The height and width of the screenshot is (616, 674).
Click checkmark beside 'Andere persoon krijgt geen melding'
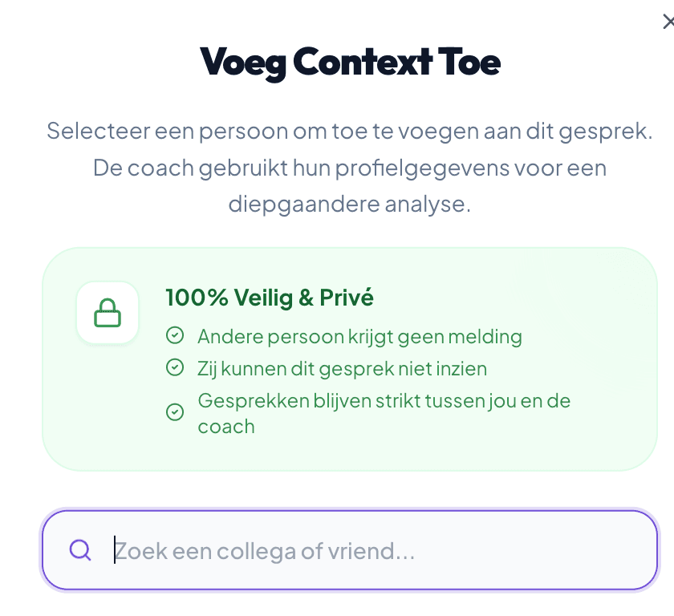point(174,336)
